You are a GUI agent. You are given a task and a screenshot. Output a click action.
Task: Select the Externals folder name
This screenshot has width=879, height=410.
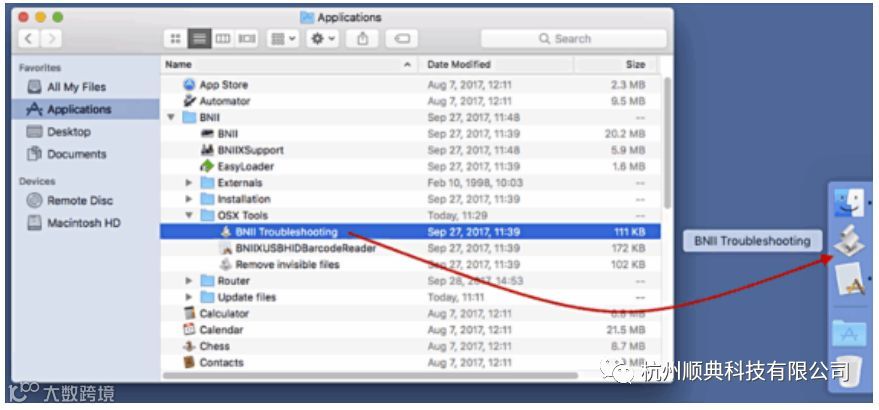pos(239,183)
